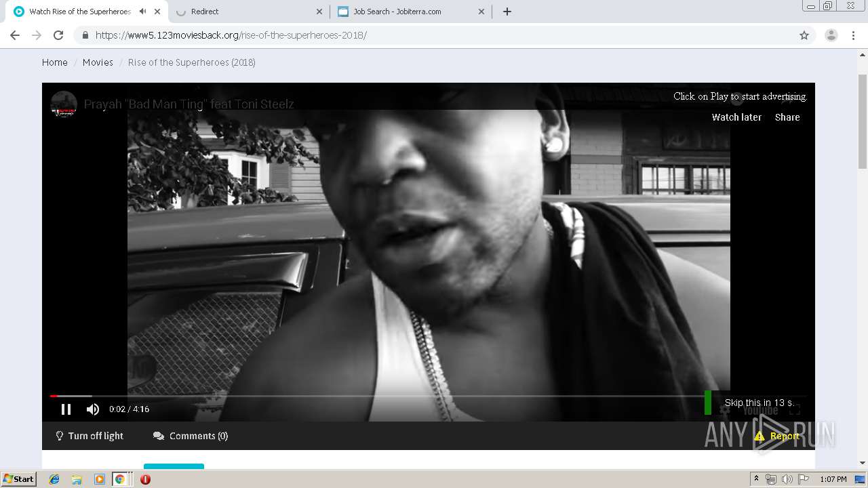The width and height of the screenshot is (868, 488).
Task: Open Action Center flag icon
Action: [804, 479]
